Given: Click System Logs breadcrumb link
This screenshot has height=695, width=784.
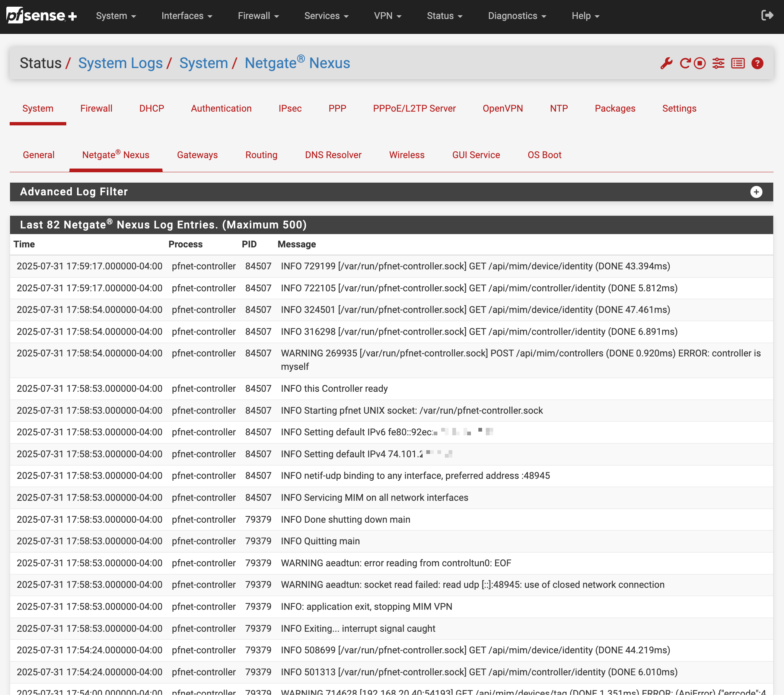Looking at the screenshot, I should pos(121,63).
